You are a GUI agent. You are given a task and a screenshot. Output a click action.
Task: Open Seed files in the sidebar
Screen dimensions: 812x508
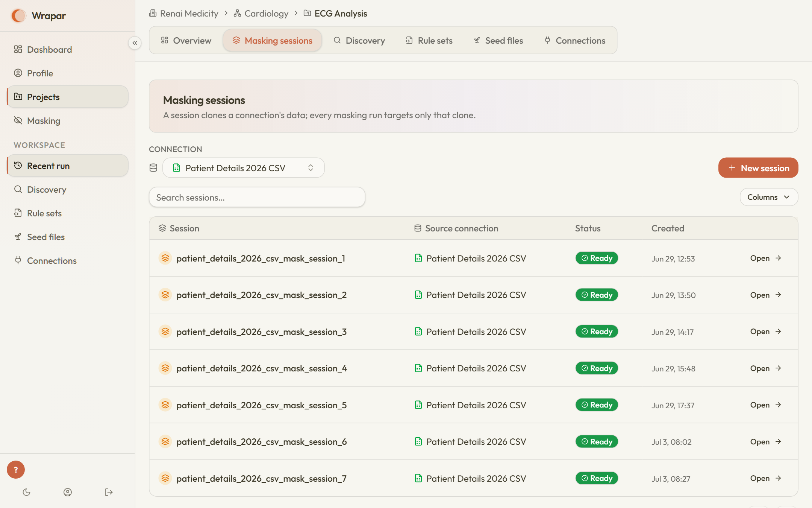[68, 237]
